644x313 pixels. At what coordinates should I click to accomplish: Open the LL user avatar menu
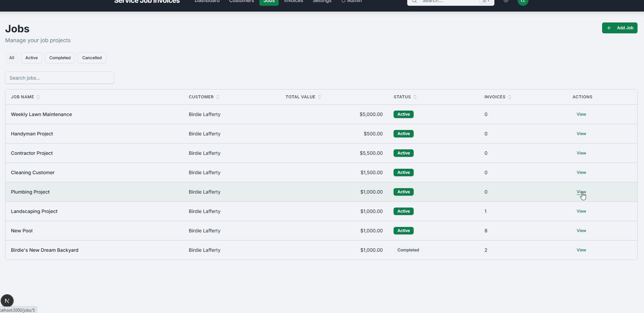click(523, 1)
